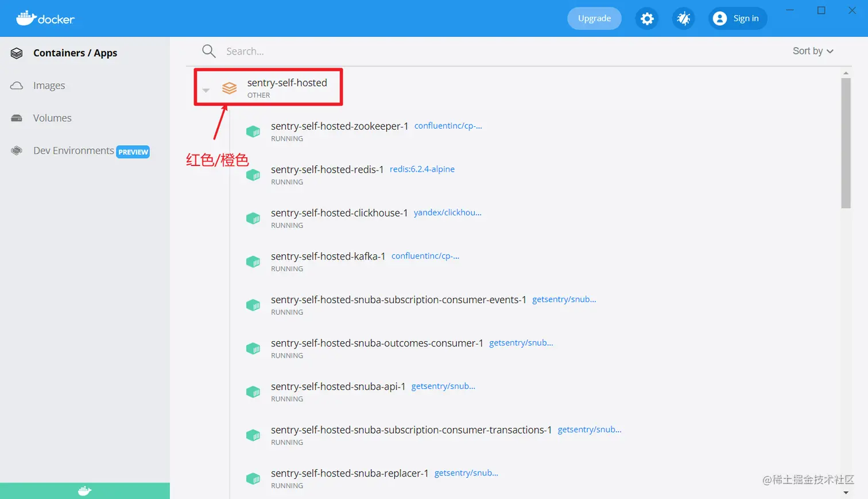868x499 pixels.
Task: Click the vertical scrollbar thumb
Action: pyautogui.click(x=846, y=143)
